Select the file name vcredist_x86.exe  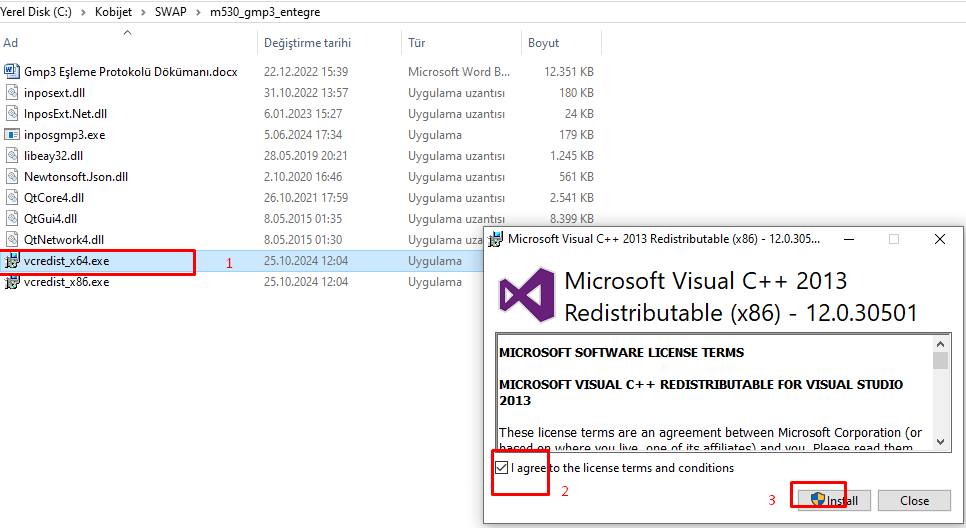[x=67, y=282]
